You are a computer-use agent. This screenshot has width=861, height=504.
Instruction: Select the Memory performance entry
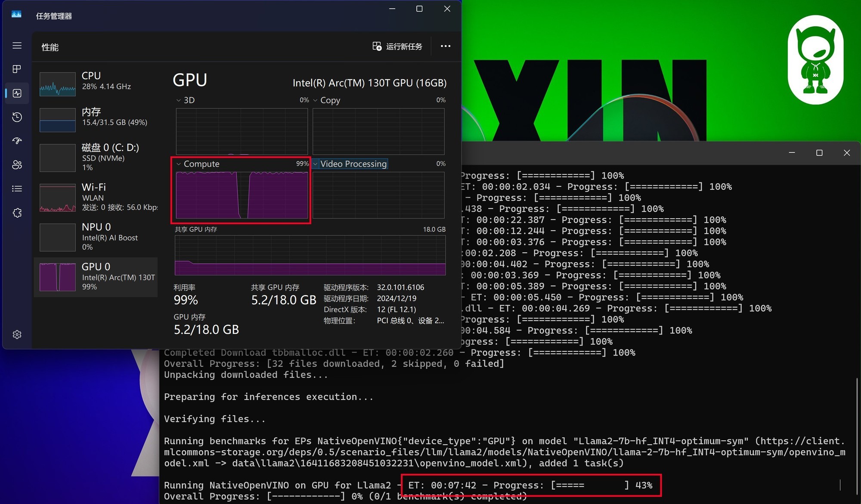point(96,119)
